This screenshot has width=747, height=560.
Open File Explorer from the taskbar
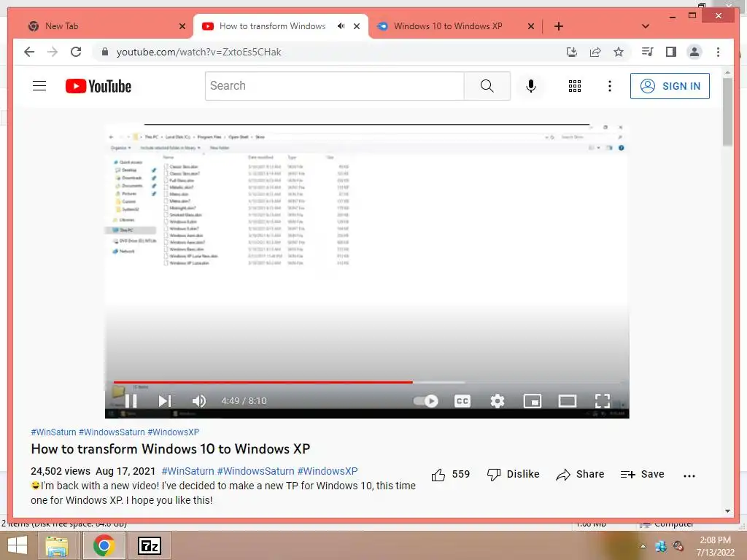57,545
